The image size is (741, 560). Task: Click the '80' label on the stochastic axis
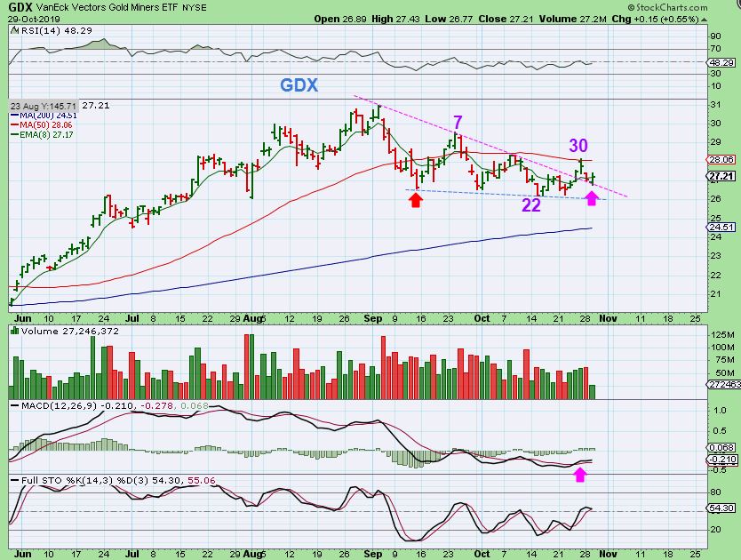[715, 492]
